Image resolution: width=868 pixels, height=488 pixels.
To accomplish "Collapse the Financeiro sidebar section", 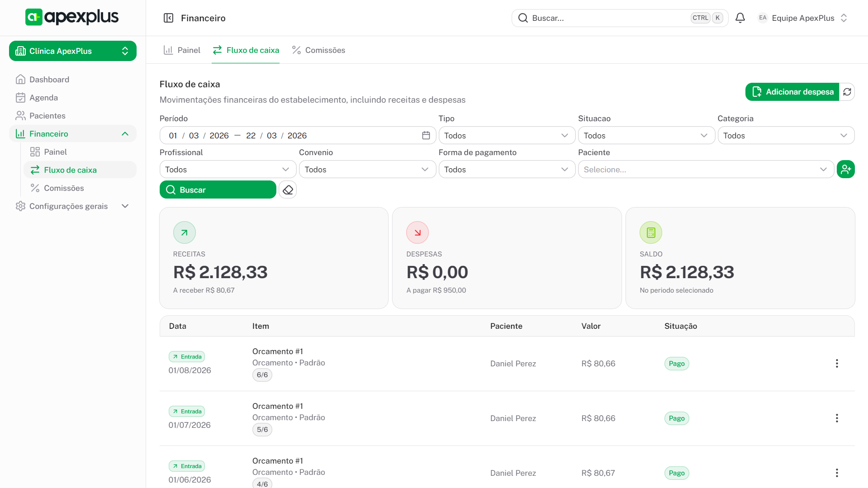I will click(125, 134).
